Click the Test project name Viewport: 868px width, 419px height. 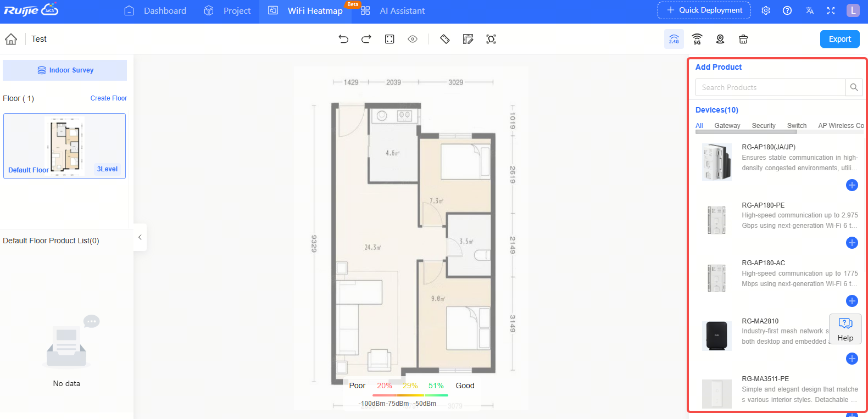pos(39,39)
